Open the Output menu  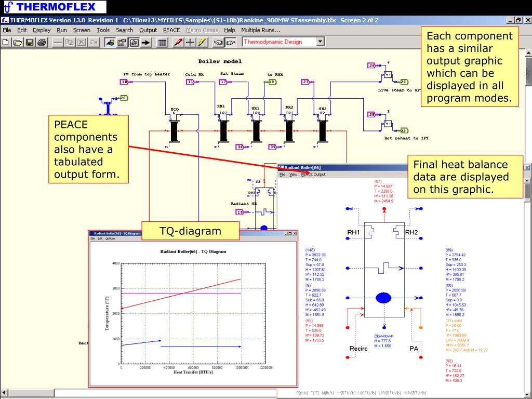pyautogui.click(x=148, y=30)
